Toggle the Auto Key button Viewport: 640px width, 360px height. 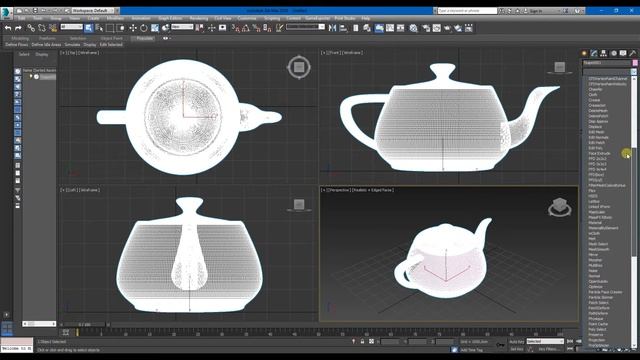516,342
